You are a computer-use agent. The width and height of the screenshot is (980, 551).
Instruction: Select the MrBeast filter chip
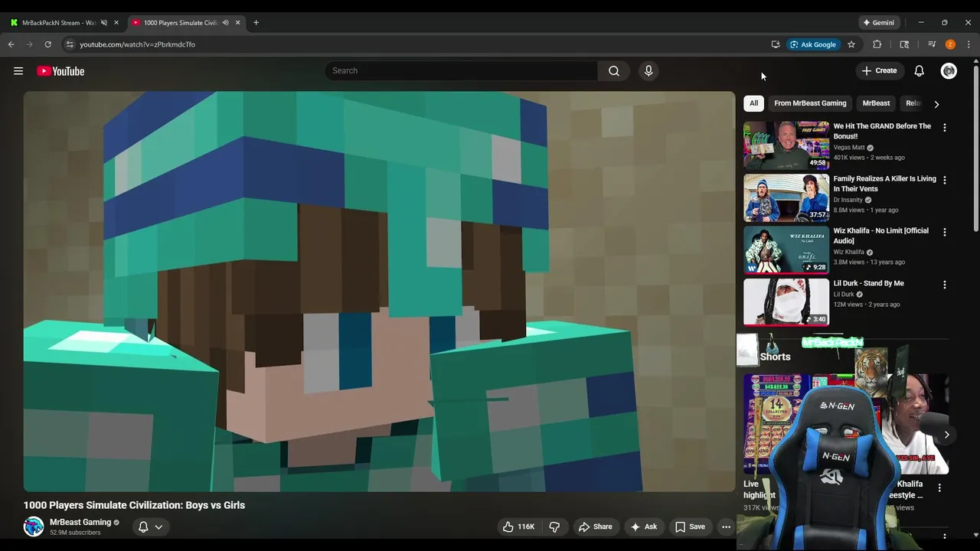(876, 103)
